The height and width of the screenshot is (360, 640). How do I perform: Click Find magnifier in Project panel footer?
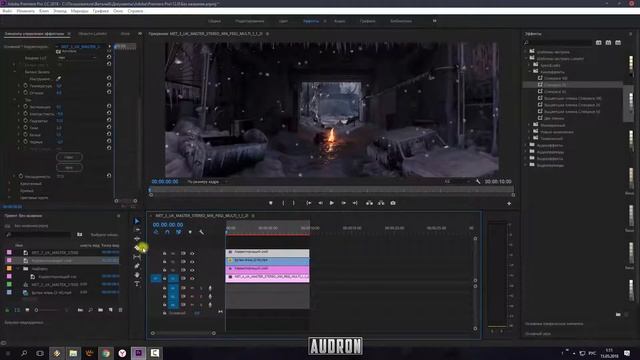click(90, 310)
